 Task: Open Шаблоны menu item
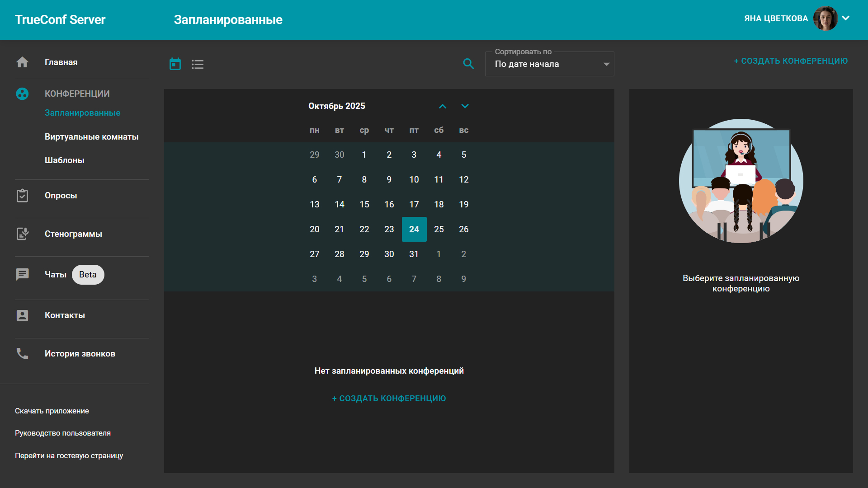(64, 160)
